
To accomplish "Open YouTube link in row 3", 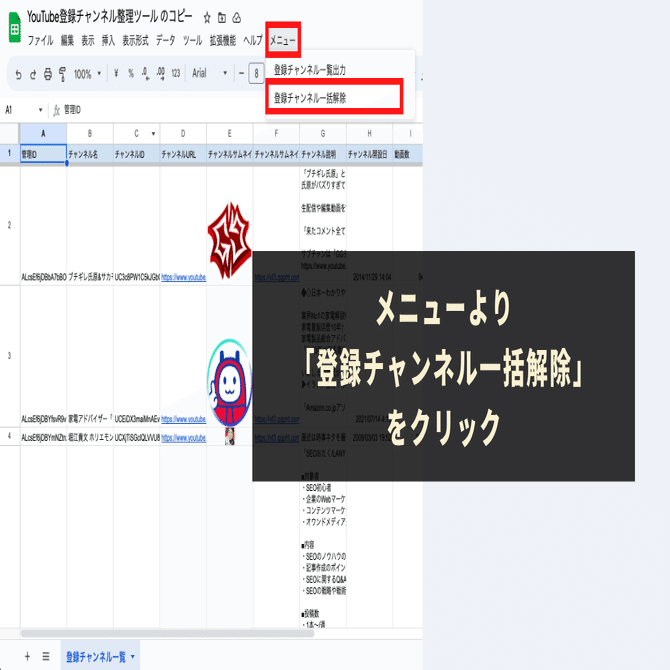I will [x=183, y=419].
